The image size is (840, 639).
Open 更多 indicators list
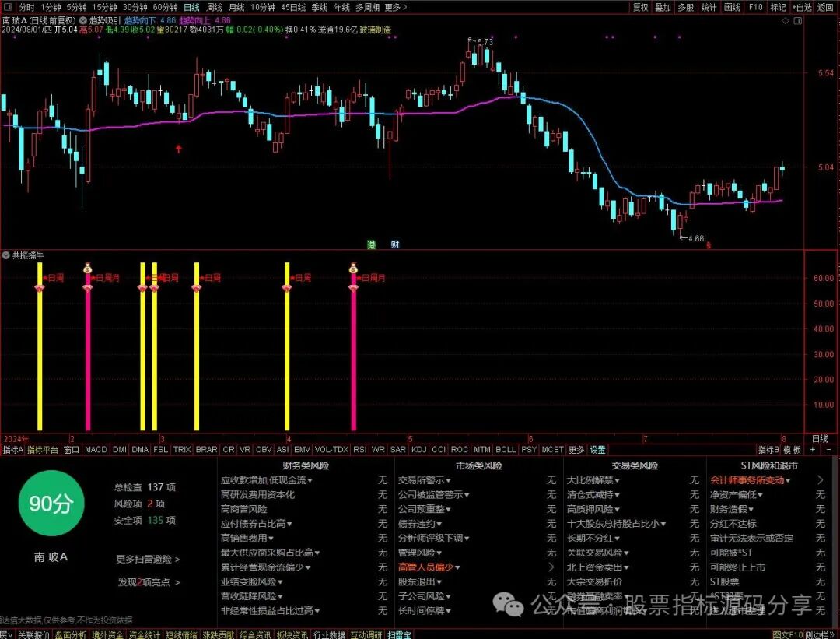point(576,450)
